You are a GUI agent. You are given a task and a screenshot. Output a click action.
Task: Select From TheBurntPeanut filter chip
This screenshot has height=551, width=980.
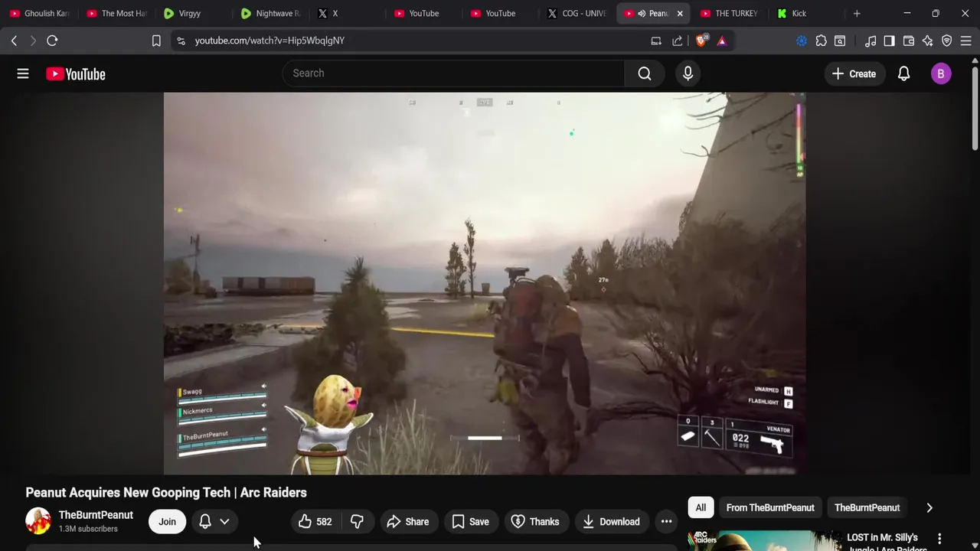click(x=770, y=508)
